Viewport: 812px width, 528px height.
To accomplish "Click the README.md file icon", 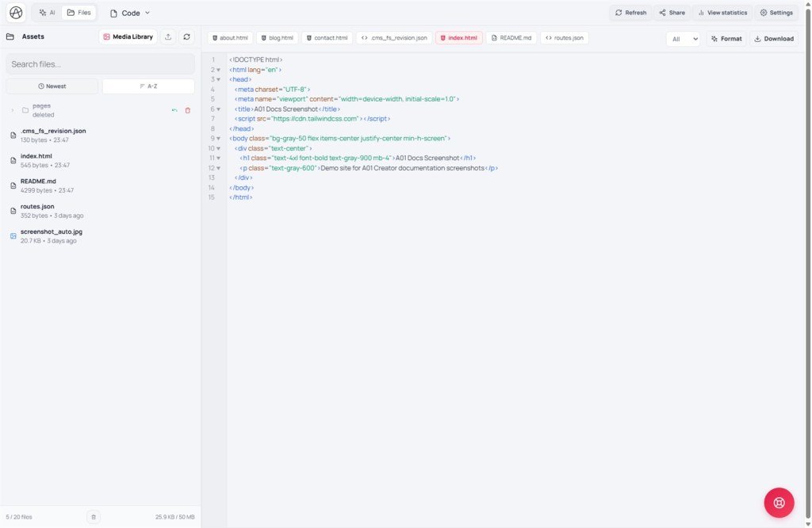I will 13,186.
